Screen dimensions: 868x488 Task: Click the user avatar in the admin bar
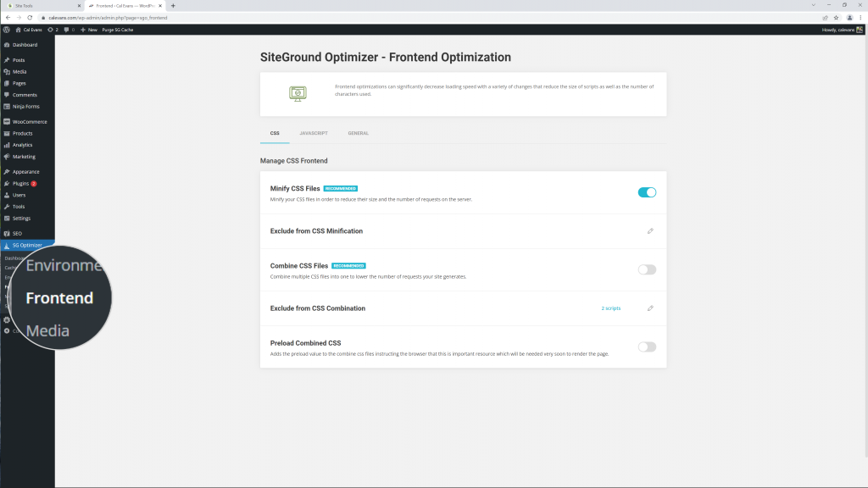pyautogui.click(x=860, y=30)
